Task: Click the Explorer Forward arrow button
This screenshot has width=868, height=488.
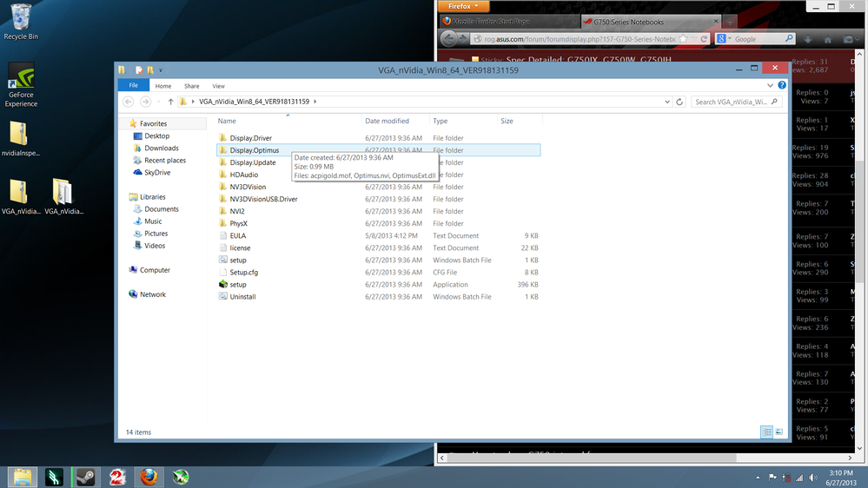Action: [145, 102]
